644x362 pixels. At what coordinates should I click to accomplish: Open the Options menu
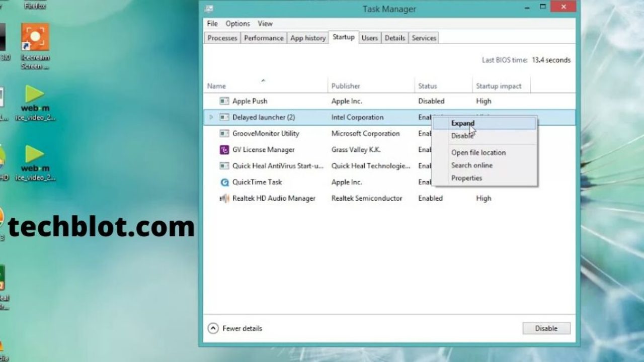(237, 24)
